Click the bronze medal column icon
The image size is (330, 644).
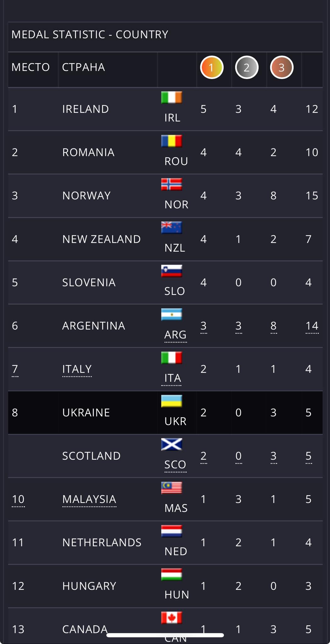[282, 68]
